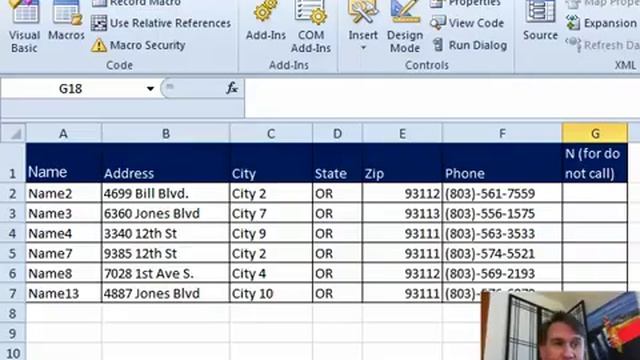Select cell containing City 4
This screenshot has width=640, height=360.
(271, 273)
